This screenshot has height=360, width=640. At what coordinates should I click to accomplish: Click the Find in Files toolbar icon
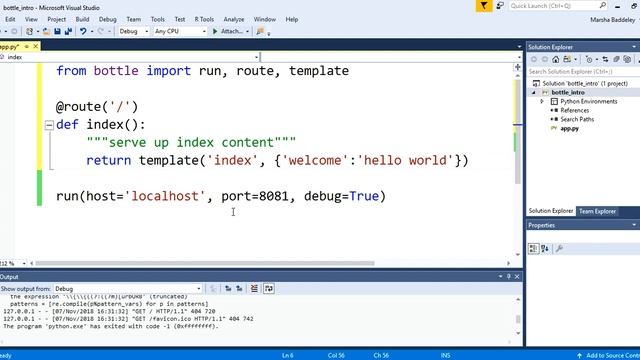coord(260,31)
